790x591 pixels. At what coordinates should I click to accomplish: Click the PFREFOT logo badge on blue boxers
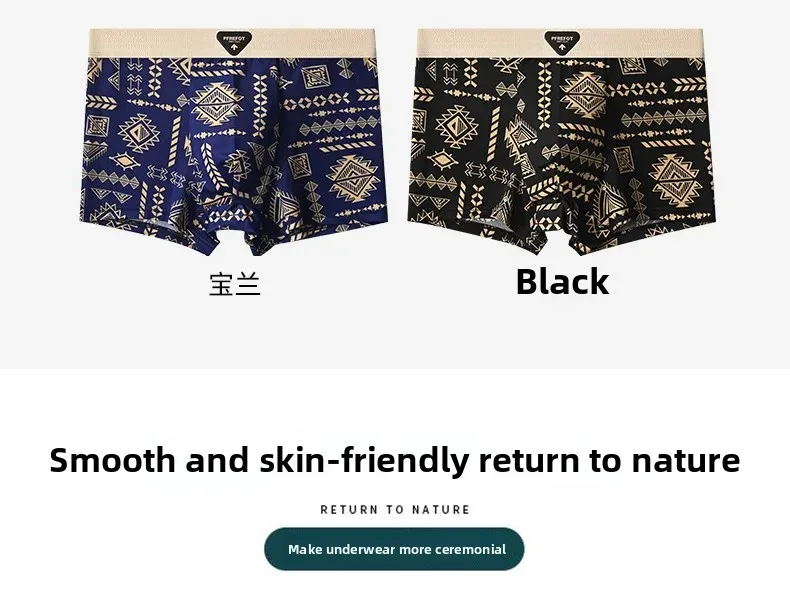tap(234, 43)
